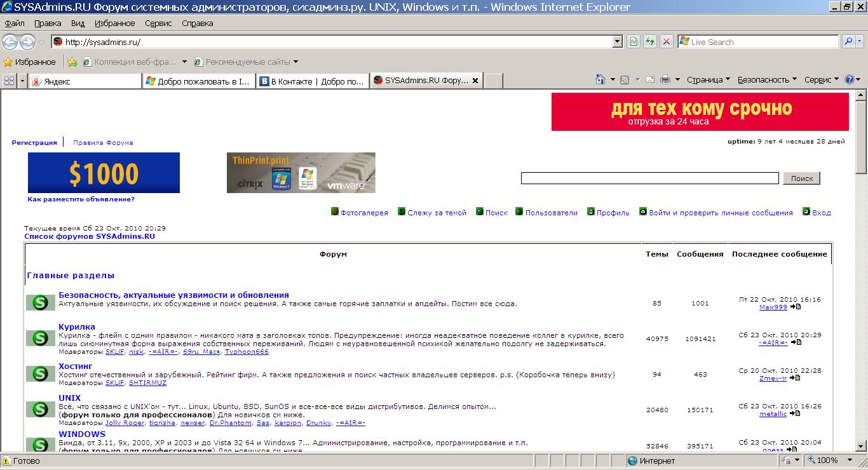This screenshot has width=868, height=470.
Task: Expand search provider dropdown arrow
Action: point(860,42)
